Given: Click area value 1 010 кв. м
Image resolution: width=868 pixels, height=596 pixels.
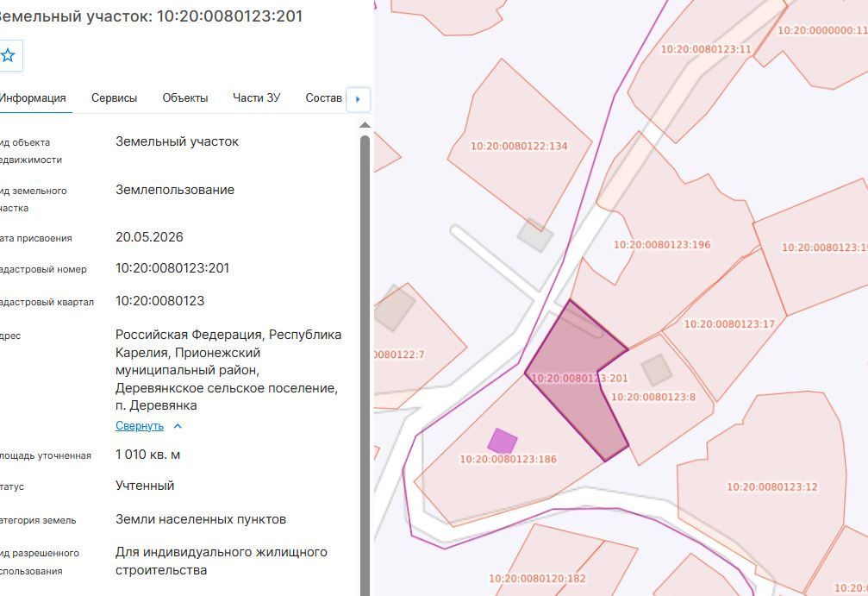Looking at the screenshot, I should (x=147, y=455).
